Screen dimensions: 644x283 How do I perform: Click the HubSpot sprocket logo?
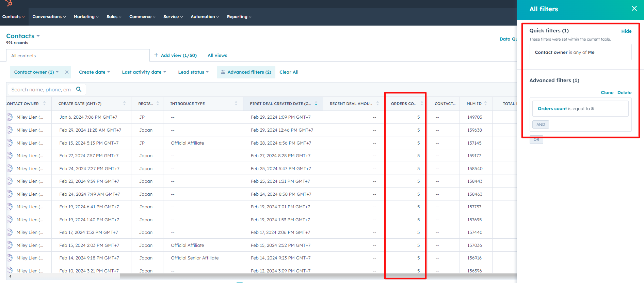pyautogui.click(x=9, y=3)
